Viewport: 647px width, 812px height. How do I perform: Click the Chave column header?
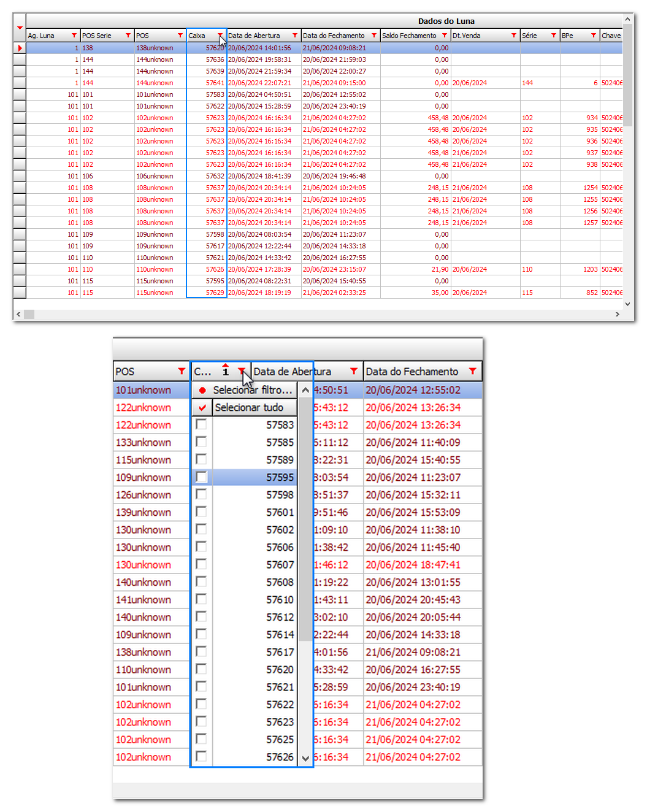611,36
